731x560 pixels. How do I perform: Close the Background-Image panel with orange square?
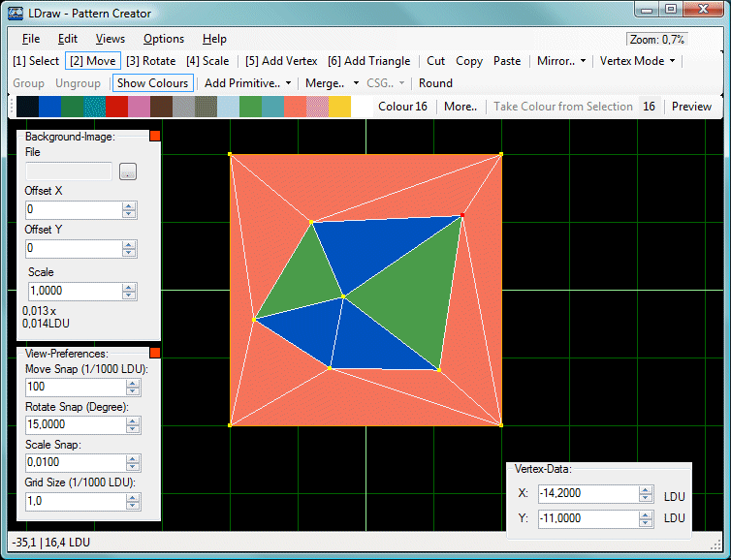[155, 136]
